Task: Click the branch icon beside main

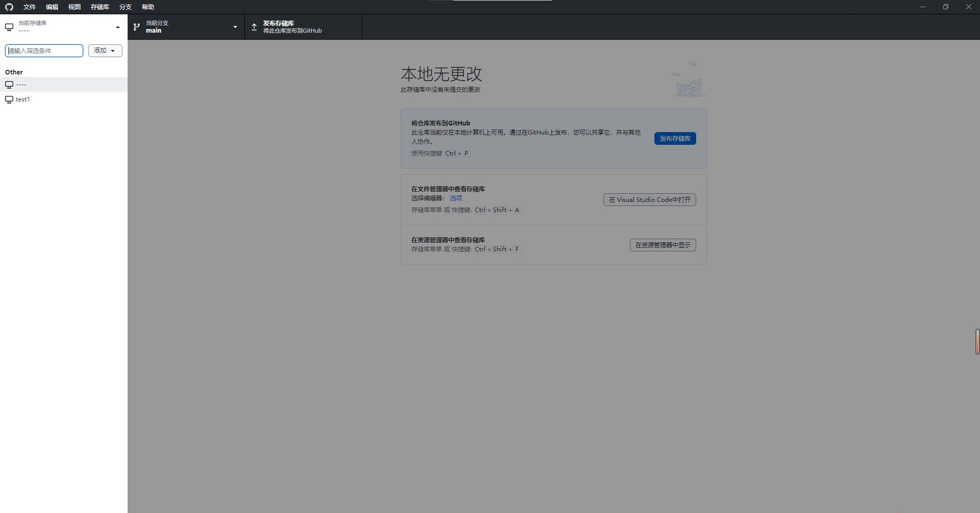Action: 137,27
